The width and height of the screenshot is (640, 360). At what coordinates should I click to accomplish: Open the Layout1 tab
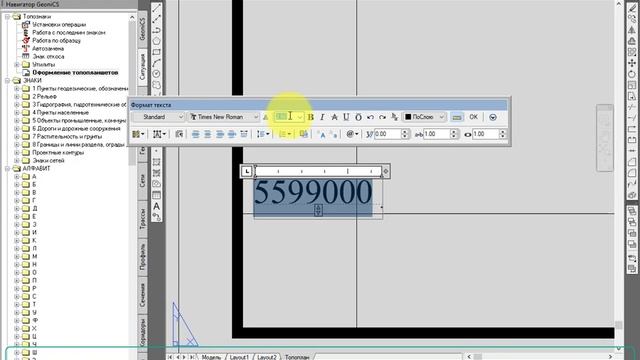(x=239, y=357)
